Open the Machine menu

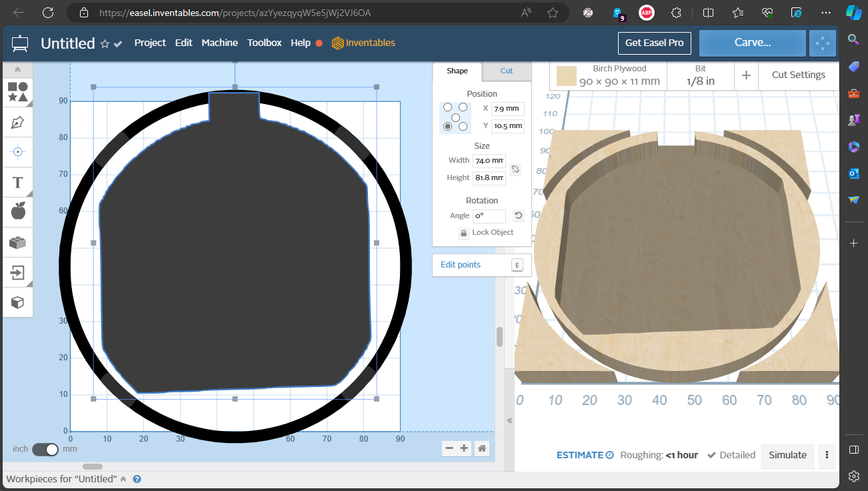pos(220,43)
